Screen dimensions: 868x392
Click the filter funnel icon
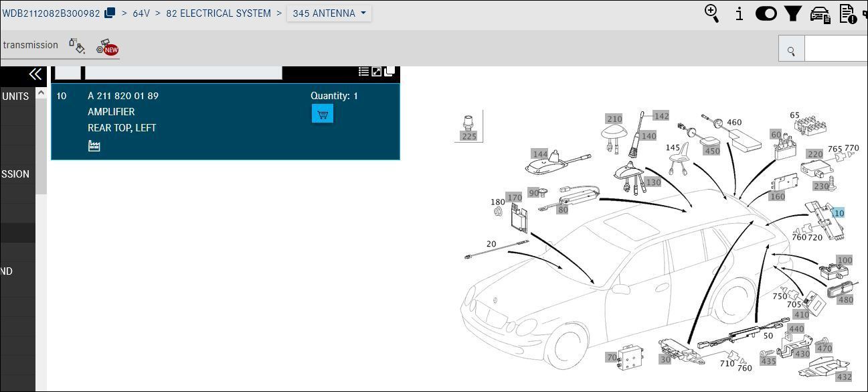pos(792,13)
